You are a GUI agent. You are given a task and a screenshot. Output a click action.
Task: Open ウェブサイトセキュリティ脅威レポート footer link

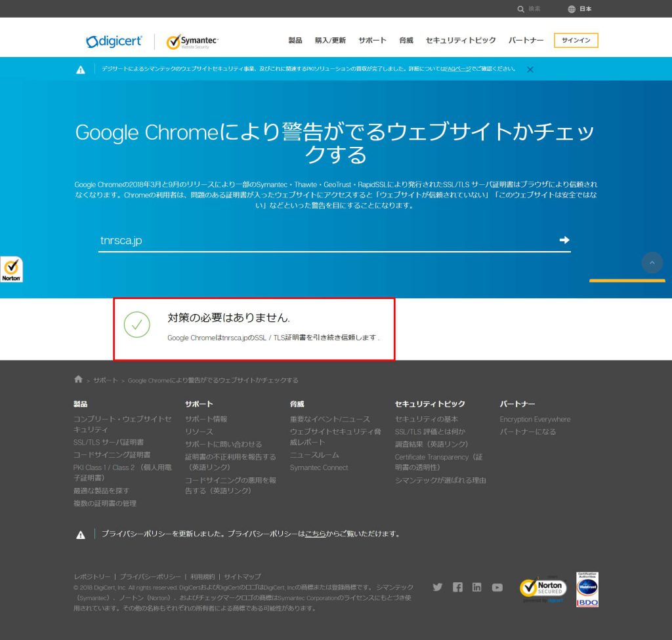point(335,437)
